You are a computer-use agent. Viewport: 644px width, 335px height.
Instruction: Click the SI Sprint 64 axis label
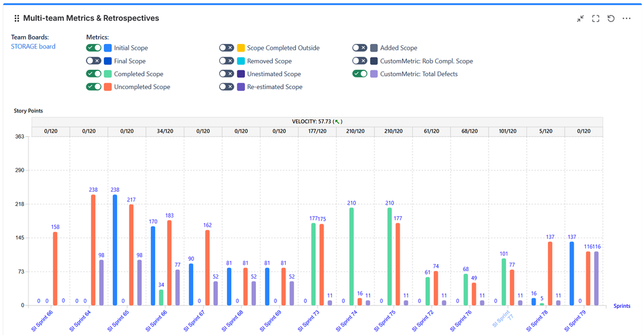[80, 321]
